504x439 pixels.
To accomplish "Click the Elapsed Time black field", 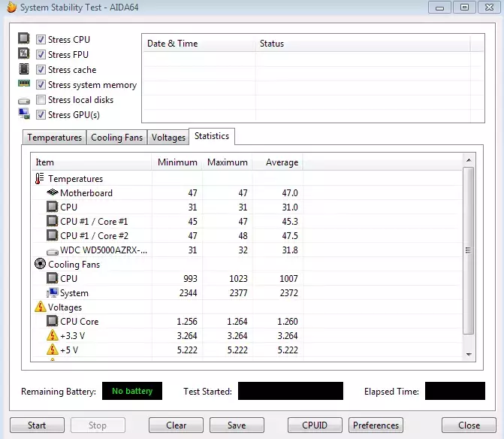I will pyautogui.click(x=455, y=391).
